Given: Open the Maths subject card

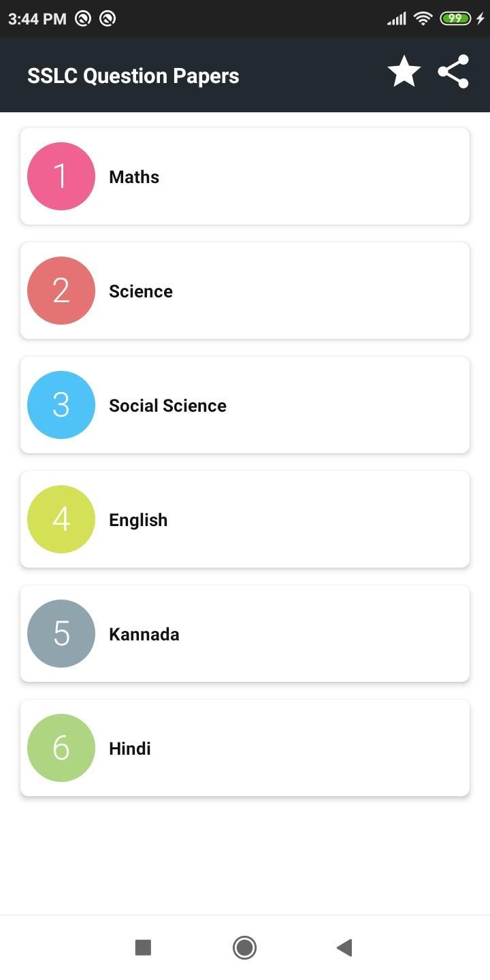Looking at the screenshot, I should [x=245, y=176].
